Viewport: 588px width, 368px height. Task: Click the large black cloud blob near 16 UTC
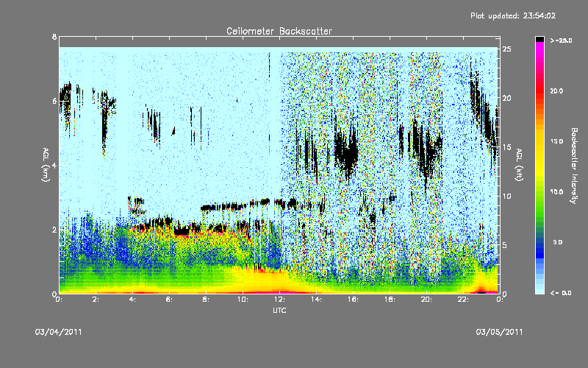(x=347, y=152)
